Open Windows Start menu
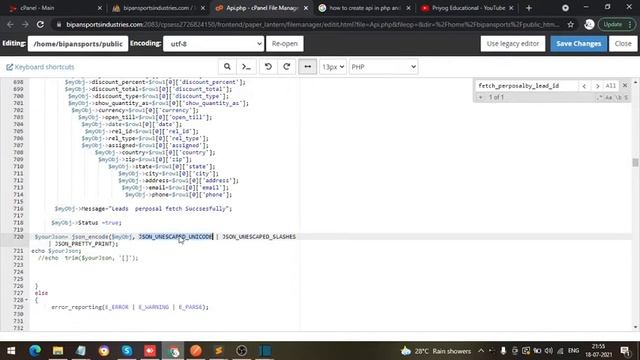640x360 pixels. (11, 351)
